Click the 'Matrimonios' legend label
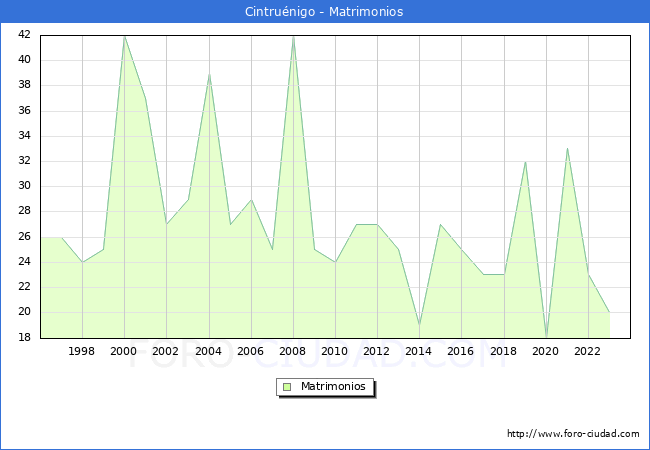 (x=333, y=386)
